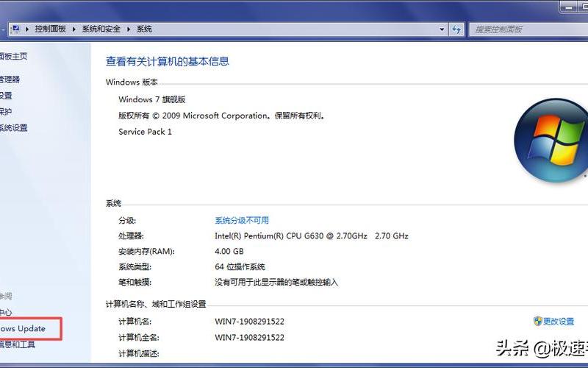Open Windows Update in the sidebar
This screenshot has width=588, height=368.
23,328
